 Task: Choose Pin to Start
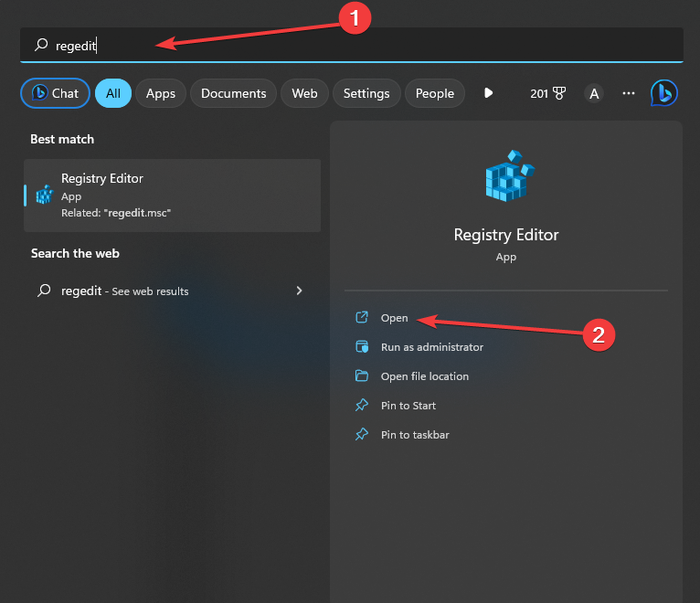tap(408, 406)
